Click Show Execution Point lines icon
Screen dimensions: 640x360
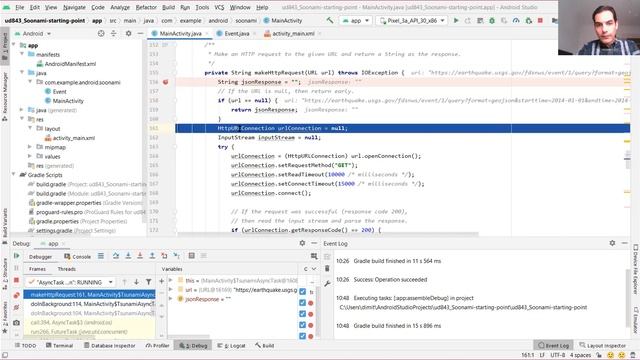(x=101, y=256)
